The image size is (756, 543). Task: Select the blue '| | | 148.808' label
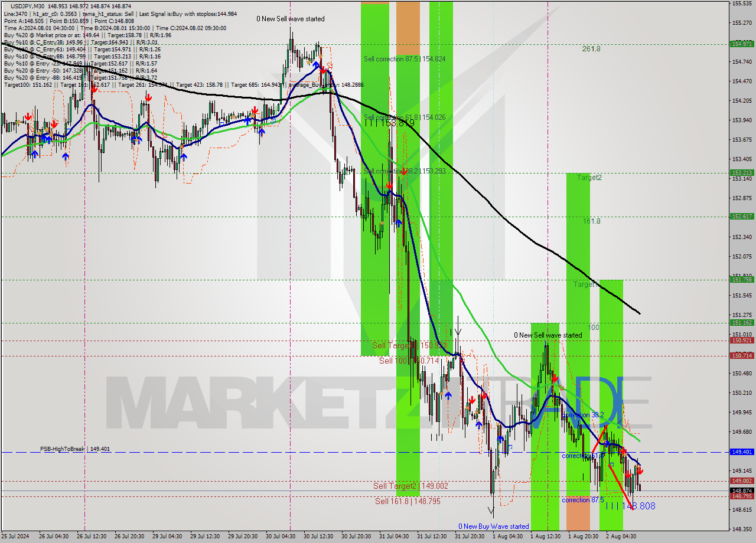pyautogui.click(x=631, y=506)
